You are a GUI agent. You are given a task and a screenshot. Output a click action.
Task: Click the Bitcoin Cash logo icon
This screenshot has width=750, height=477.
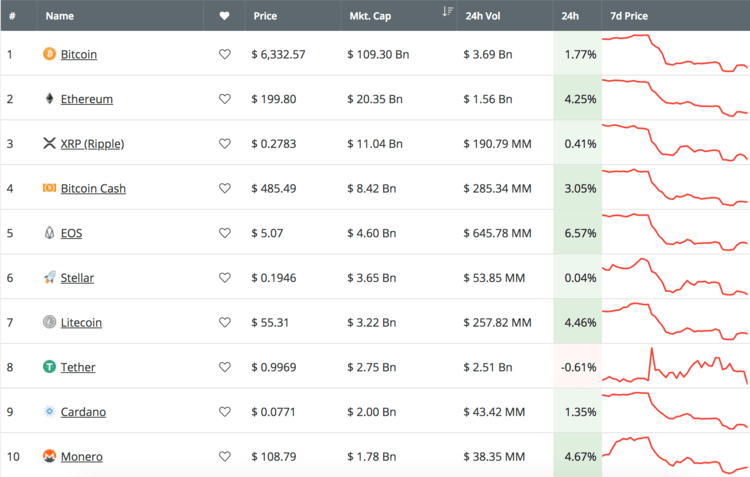point(49,188)
